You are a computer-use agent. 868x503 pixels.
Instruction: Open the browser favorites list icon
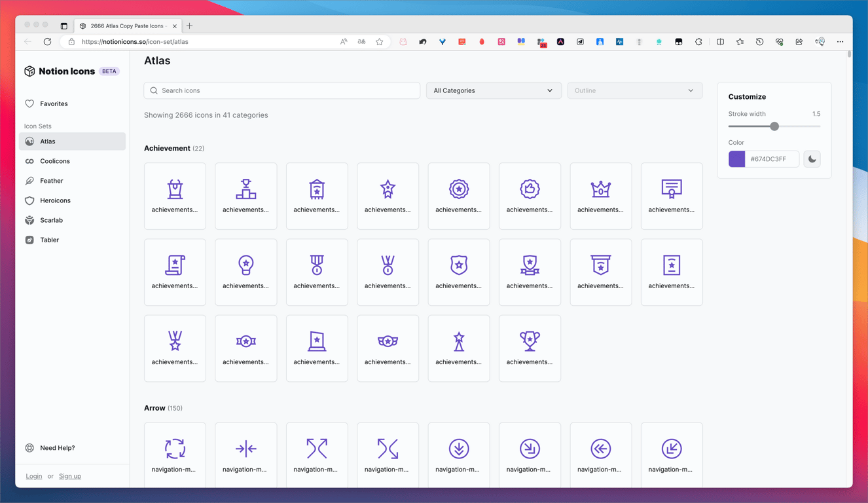pyautogui.click(x=740, y=42)
